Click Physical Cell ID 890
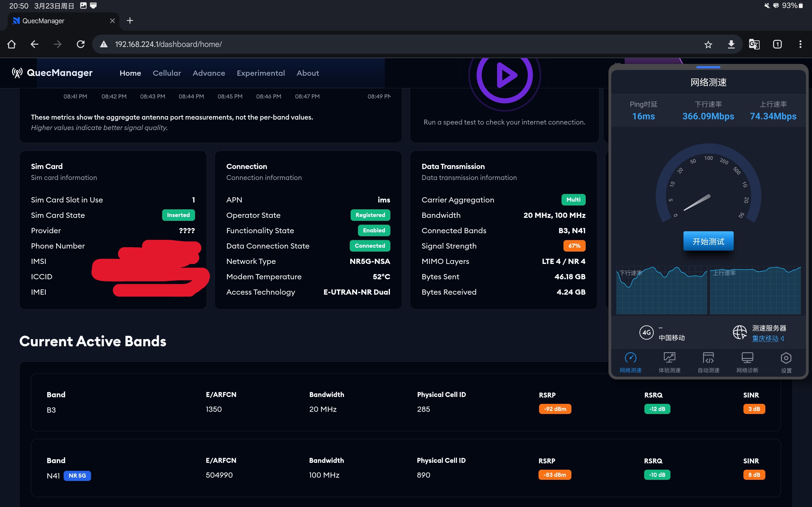 (423, 475)
